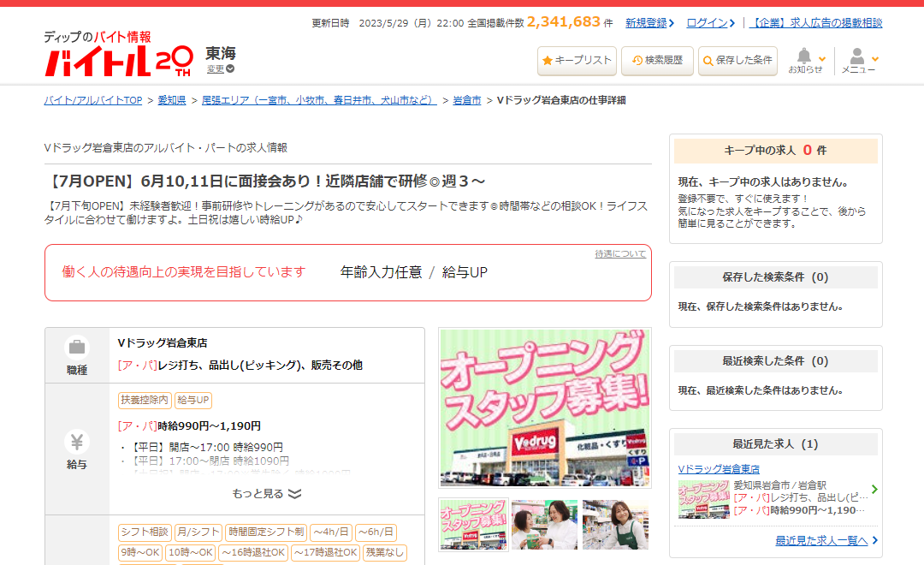This screenshot has height=565, width=924.
Task: Select the green-apron staff thumbnail
Action: pos(616,525)
